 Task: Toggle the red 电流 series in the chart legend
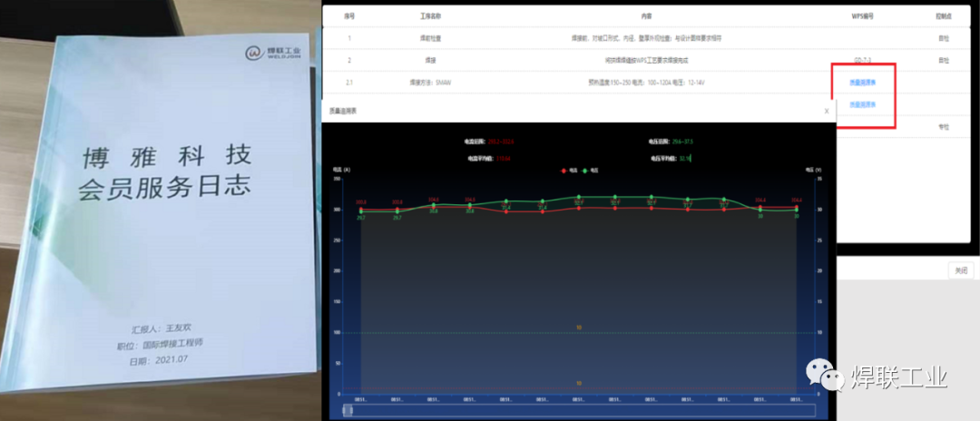(x=569, y=170)
